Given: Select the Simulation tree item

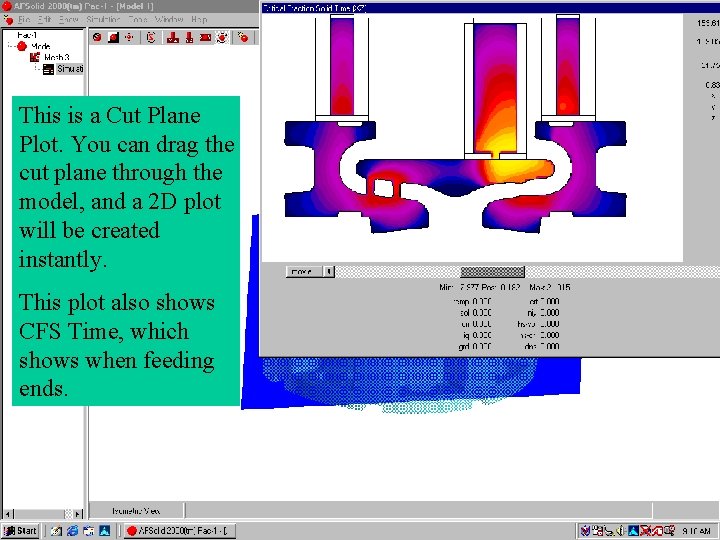Looking at the screenshot, I should point(70,69).
